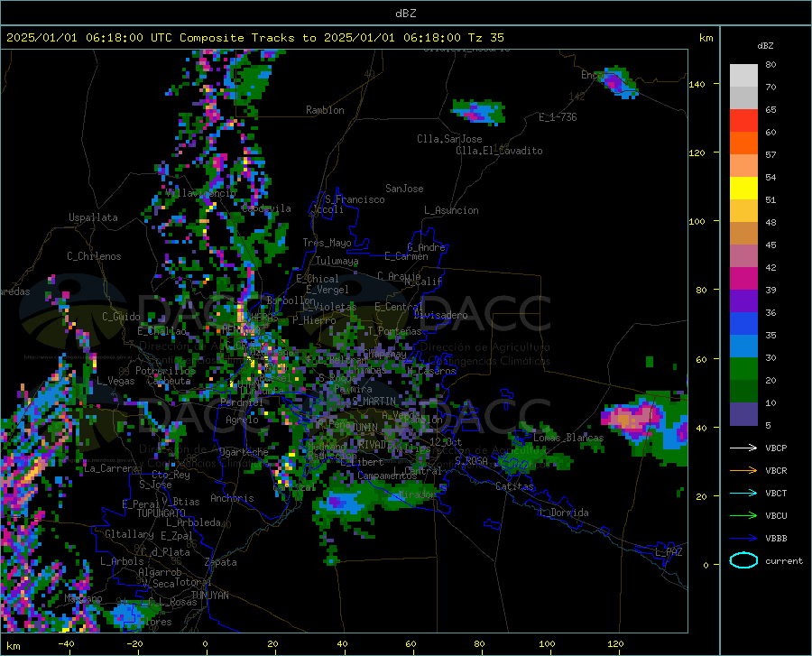Click the 'L_Vegas' map label
812x656 pixels.
(115, 381)
